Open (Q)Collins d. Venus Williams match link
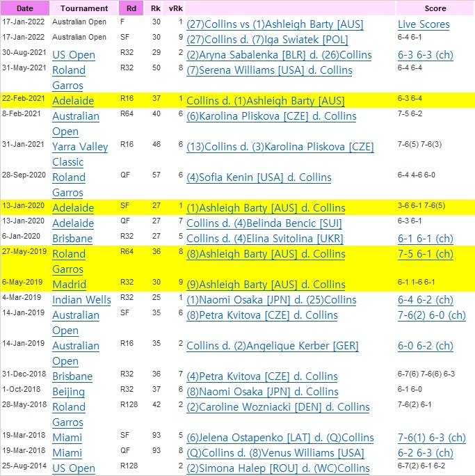This screenshot has width=475, height=476. tap(275, 453)
